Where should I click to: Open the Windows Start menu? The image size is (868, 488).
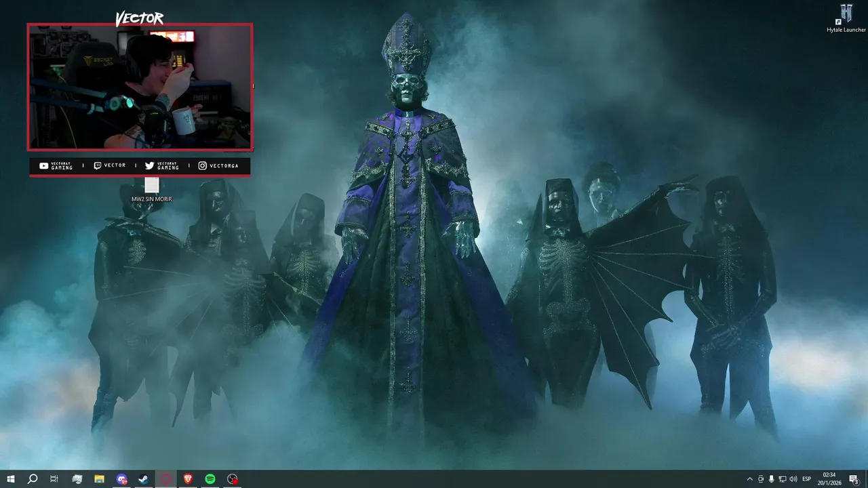(11, 479)
